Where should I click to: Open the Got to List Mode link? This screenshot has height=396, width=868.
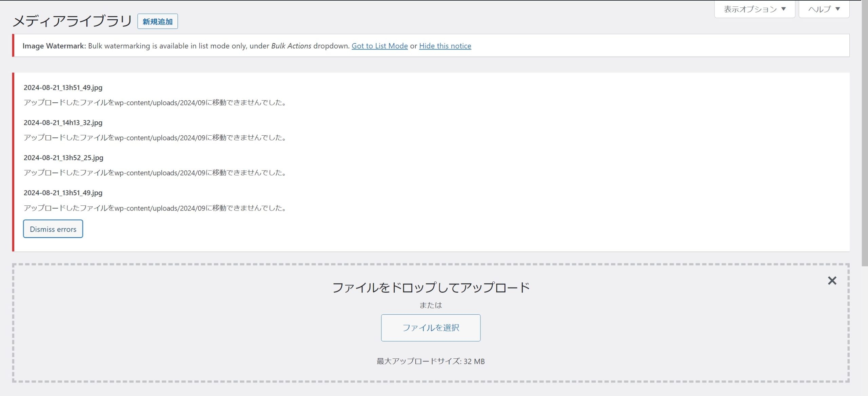pos(379,46)
